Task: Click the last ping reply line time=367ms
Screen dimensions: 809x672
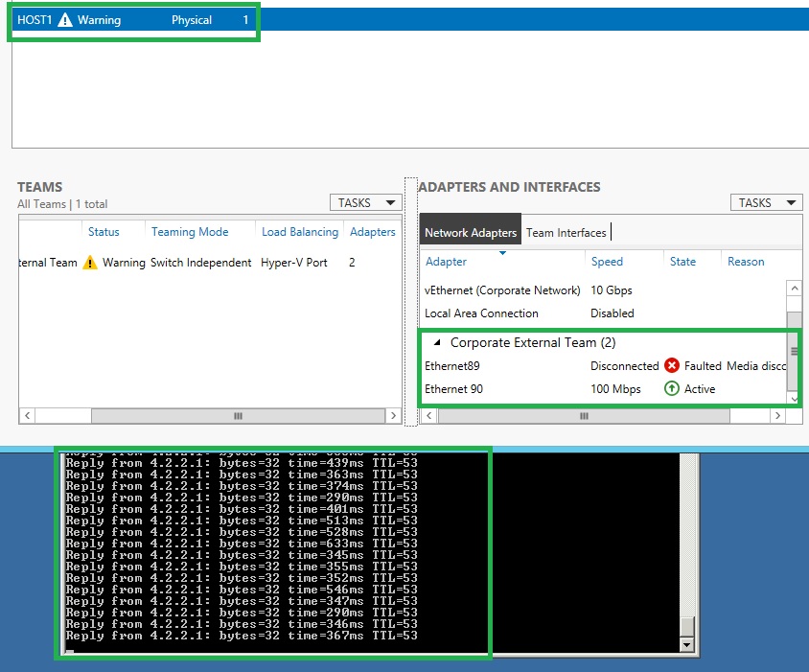Action: pyautogui.click(x=242, y=636)
